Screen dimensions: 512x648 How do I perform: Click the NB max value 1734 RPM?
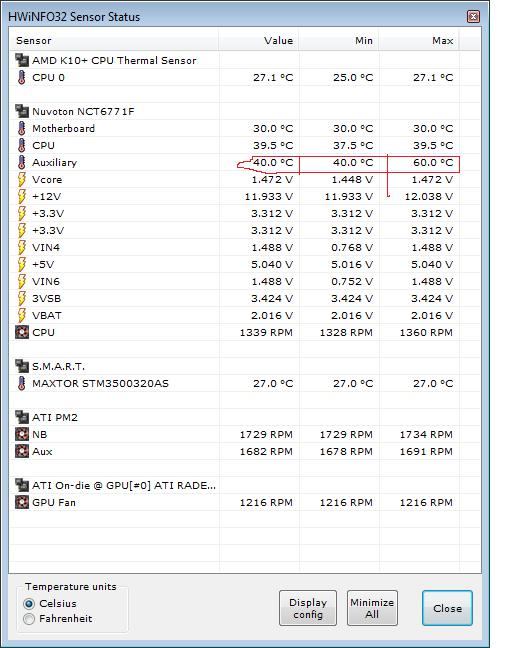(426, 434)
